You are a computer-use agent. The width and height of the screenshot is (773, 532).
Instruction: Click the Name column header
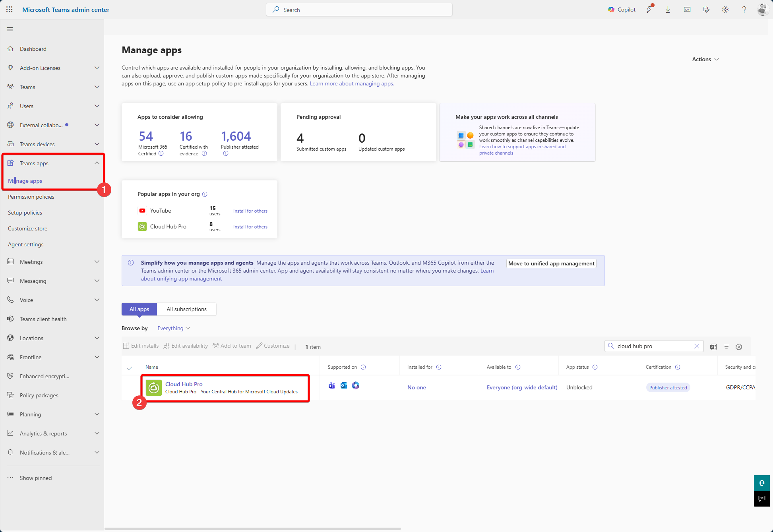pos(152,367)
